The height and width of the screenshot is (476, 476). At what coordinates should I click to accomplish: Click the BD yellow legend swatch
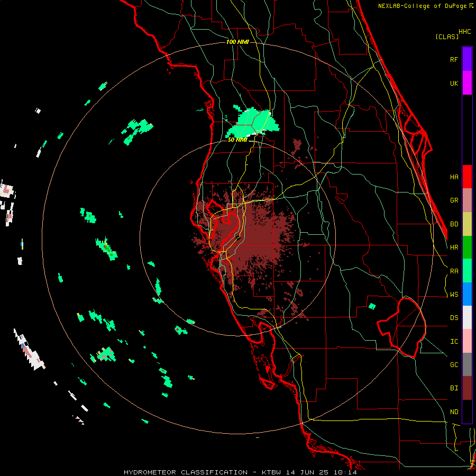(467, 224)
